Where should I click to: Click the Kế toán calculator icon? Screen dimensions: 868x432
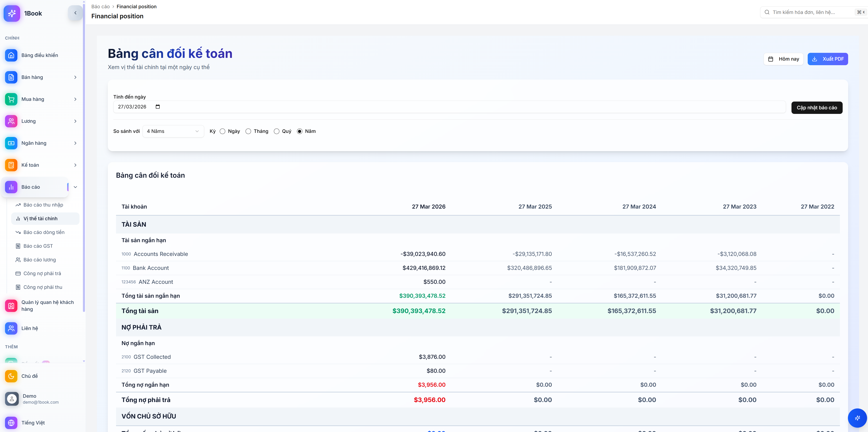tap(11, 165)
